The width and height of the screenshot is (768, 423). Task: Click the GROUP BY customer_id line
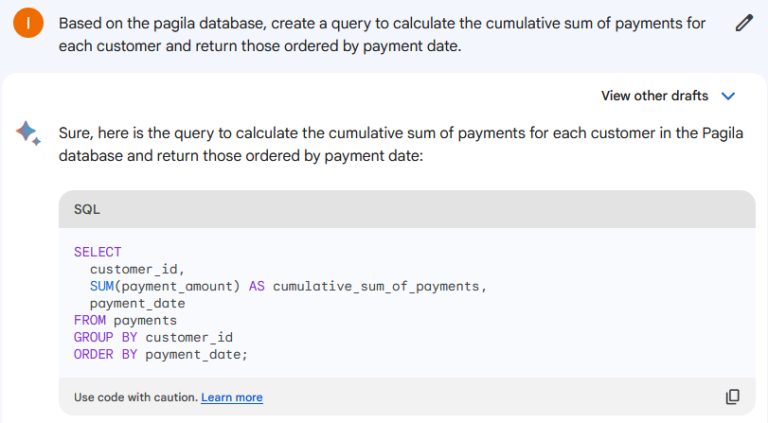(x=153, y=337)
